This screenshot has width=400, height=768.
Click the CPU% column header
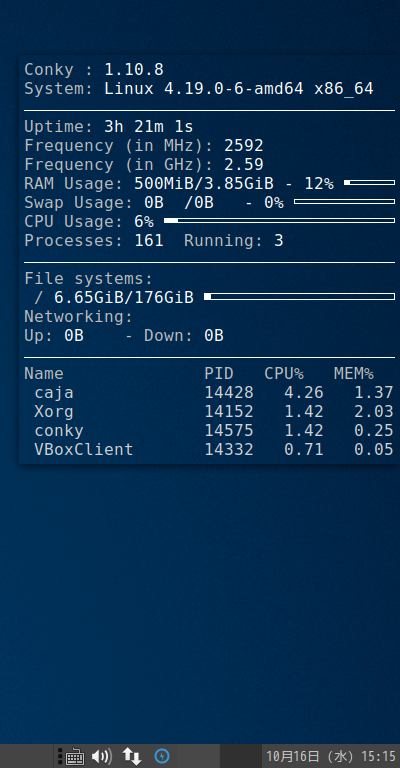(284, 374)
